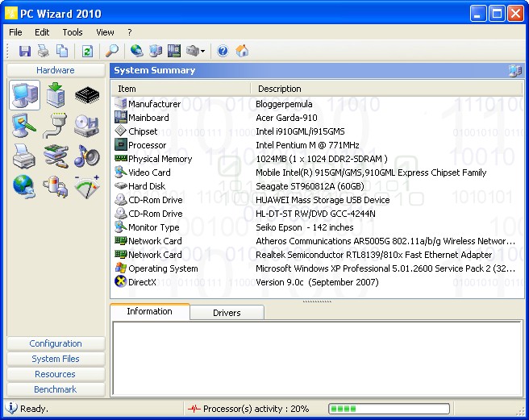Open the dropdown arrow next to camera icon

tap(202, 52)
